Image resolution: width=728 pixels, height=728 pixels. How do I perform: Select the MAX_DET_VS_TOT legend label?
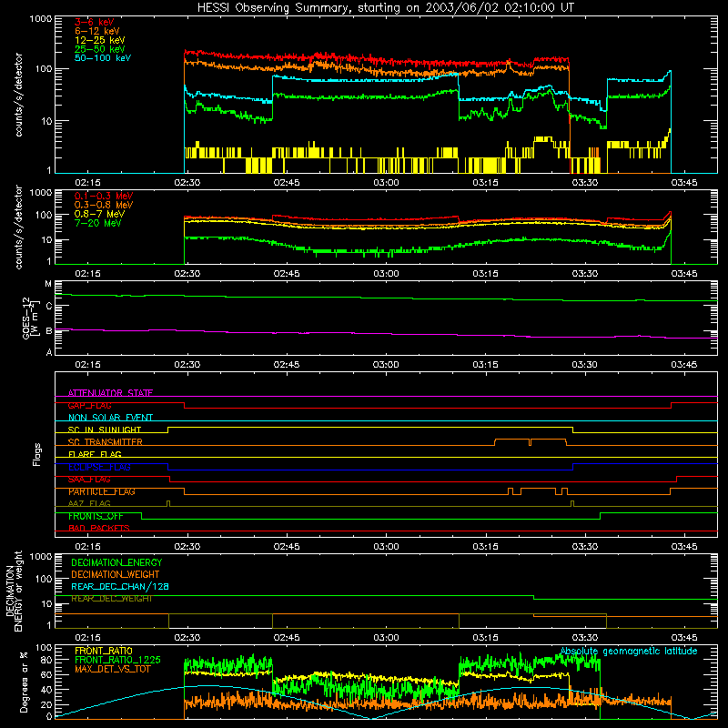click(x=113, y=669)
